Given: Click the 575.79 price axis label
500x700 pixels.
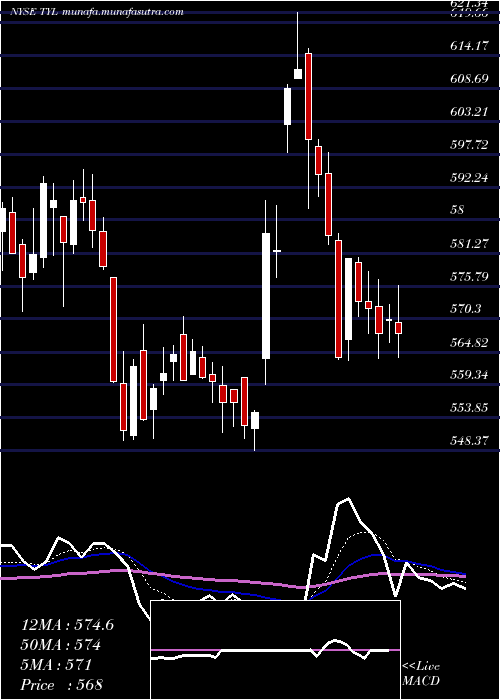Looking at the screenshot, I should click(471, 277).
